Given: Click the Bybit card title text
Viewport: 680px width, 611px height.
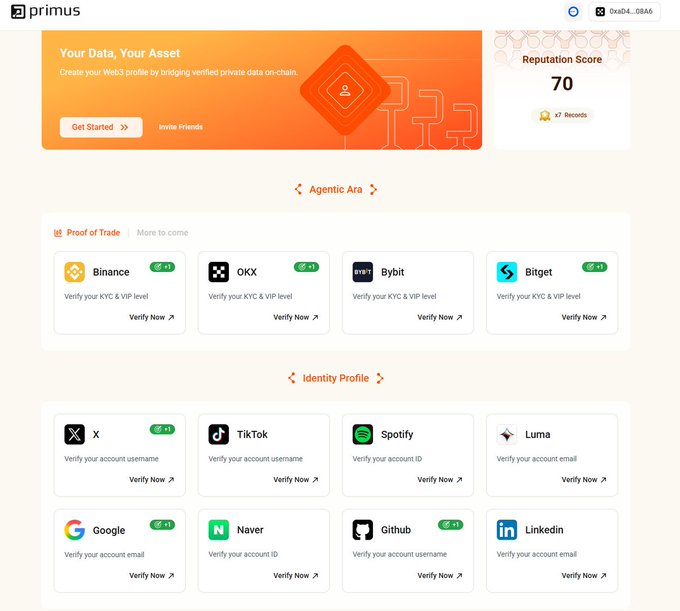Looking at the screenshot, I should (x=392, y=272).
